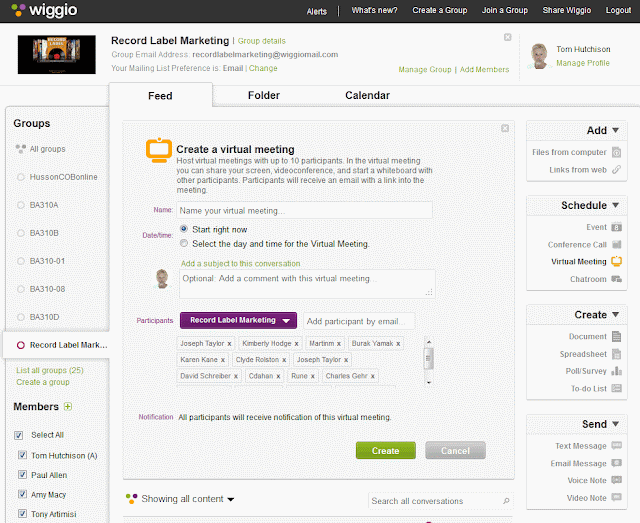Image resolution: width=640 pixels, height=523 pixels.
Task: Click the Wiggio logo
Action: (44, 10)
